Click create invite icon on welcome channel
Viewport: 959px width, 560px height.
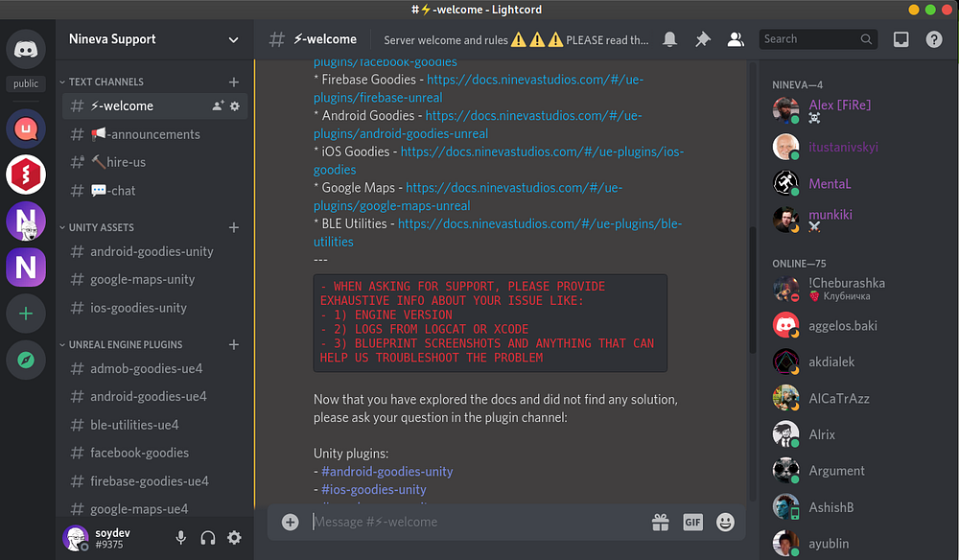pos(218,105)
